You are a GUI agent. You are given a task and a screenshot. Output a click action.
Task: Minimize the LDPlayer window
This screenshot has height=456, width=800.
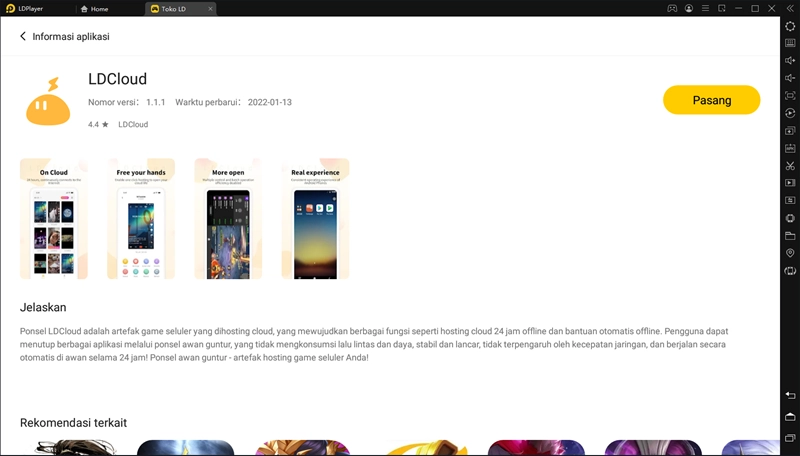click(x=738, y=9)
